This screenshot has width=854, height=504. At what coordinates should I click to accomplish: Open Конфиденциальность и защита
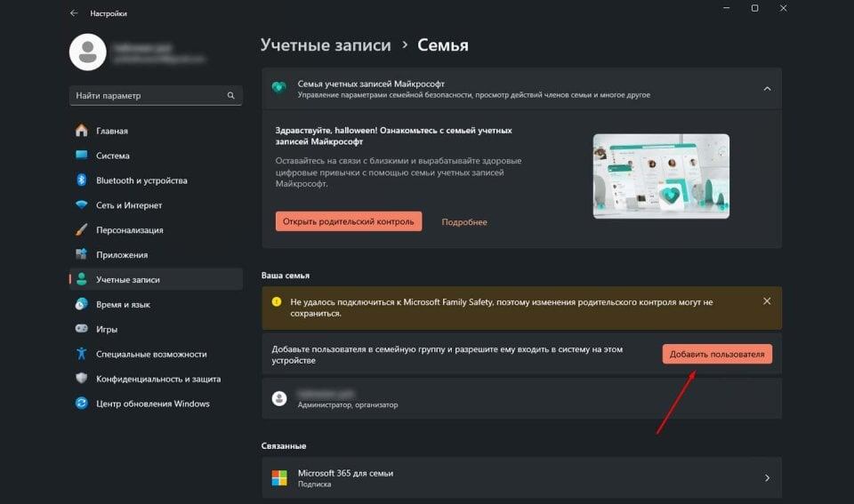156,379
